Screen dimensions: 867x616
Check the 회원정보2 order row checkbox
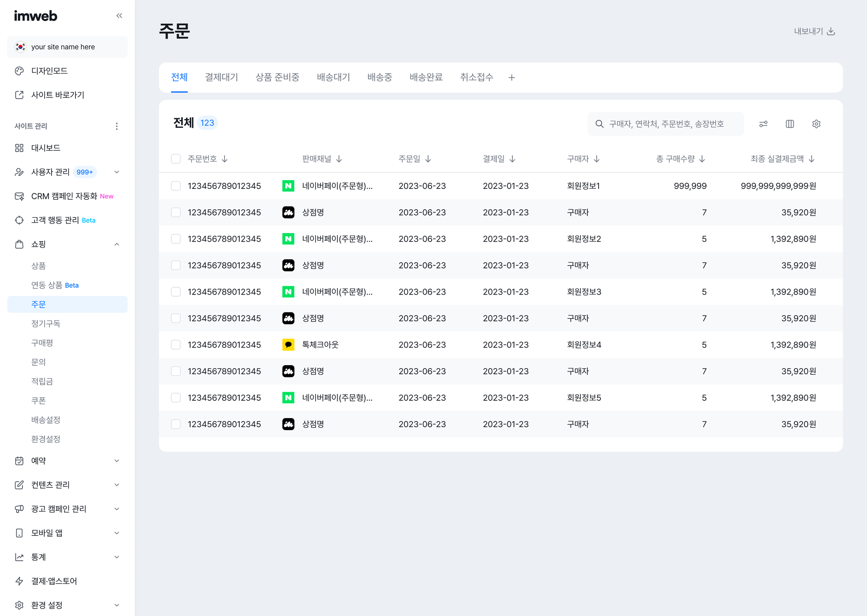point(176,239)
